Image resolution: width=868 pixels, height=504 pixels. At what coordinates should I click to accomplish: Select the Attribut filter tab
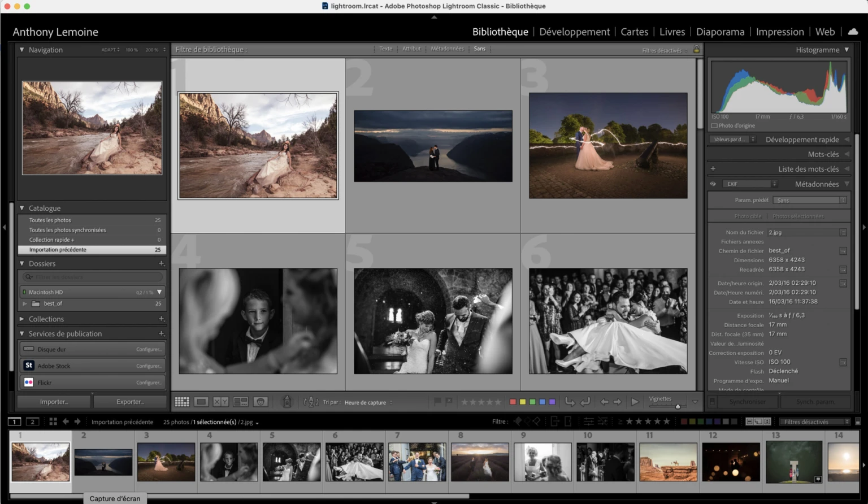point(411,49)
